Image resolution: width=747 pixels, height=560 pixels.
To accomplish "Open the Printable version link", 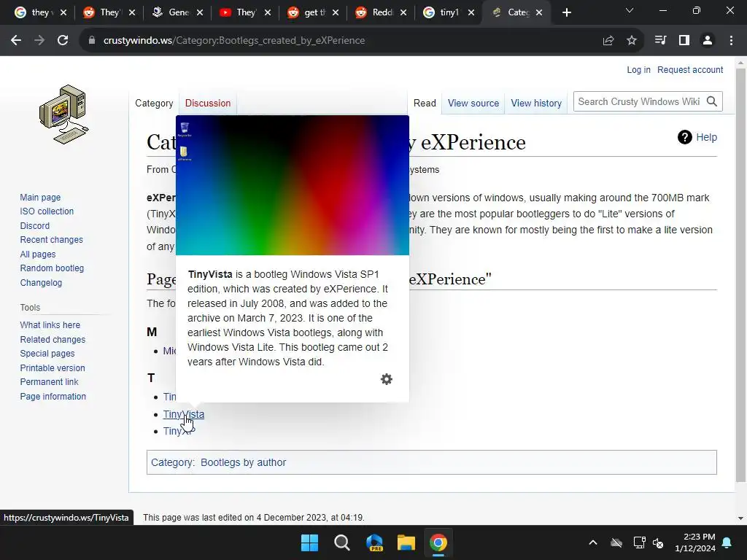I will click(53, 367).
